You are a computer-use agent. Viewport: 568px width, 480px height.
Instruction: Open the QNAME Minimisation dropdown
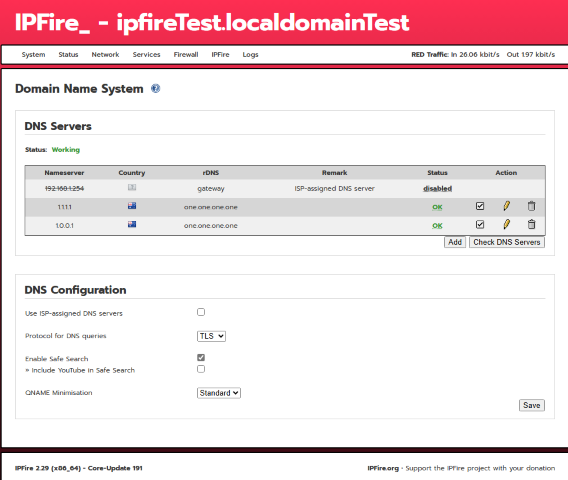pyautogui.click(x=219, y=393)
